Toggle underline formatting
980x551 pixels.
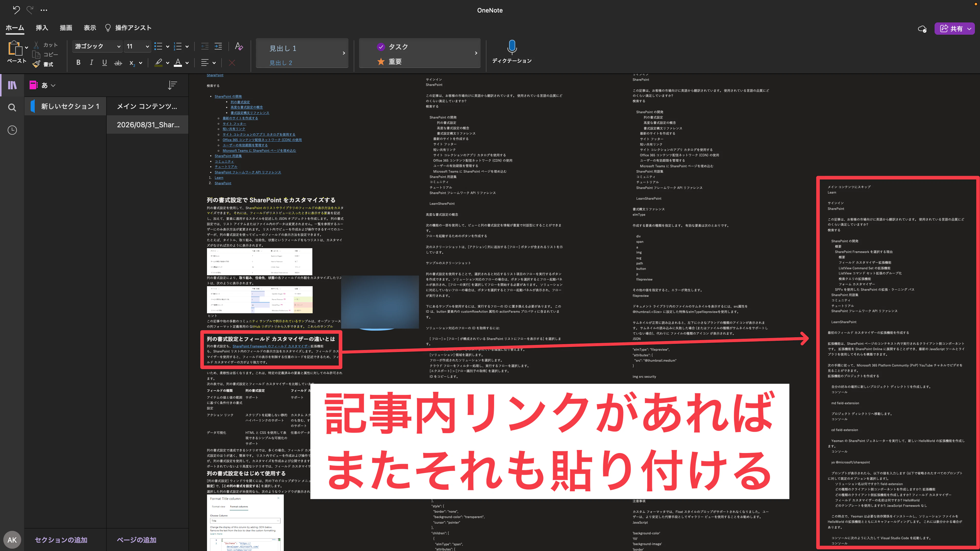coord(105,63)
